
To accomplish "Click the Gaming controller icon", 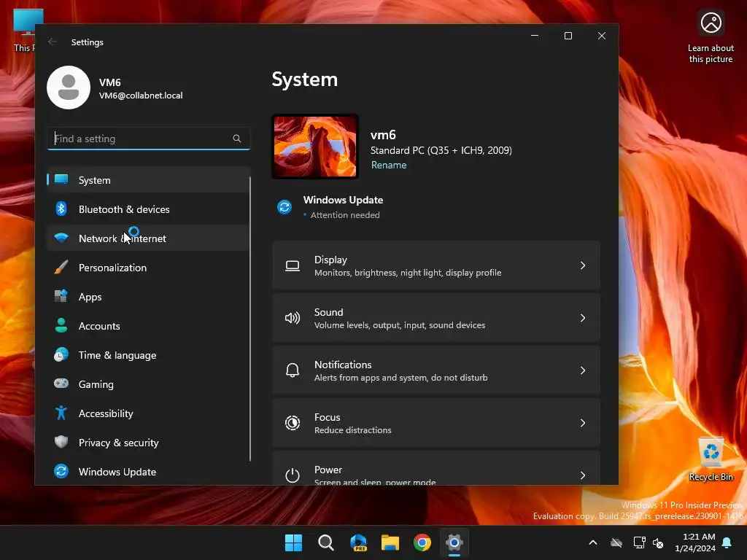I will pos(61,384).
